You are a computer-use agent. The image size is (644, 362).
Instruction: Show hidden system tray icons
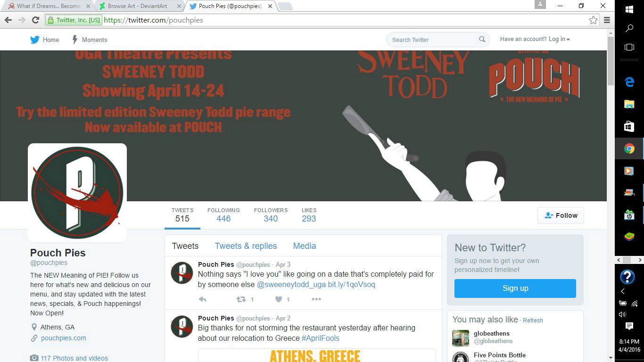(x=623, y=292)
